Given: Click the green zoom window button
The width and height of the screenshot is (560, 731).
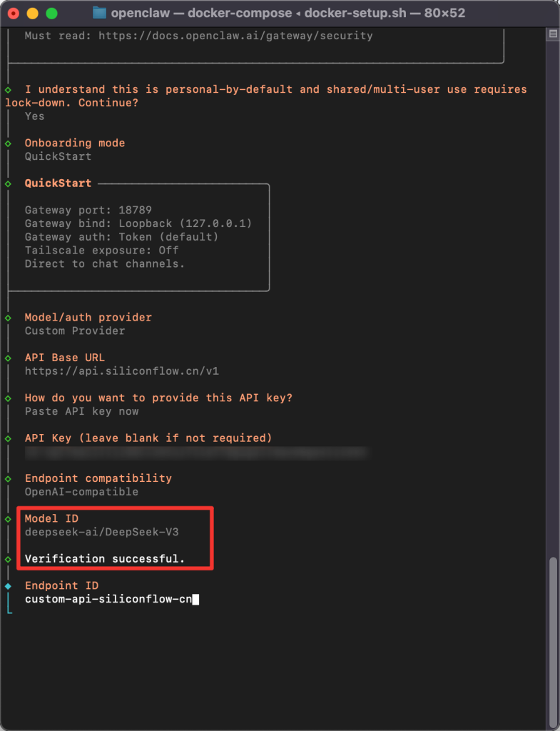Looking at the screenshot, I should point(51,14).
